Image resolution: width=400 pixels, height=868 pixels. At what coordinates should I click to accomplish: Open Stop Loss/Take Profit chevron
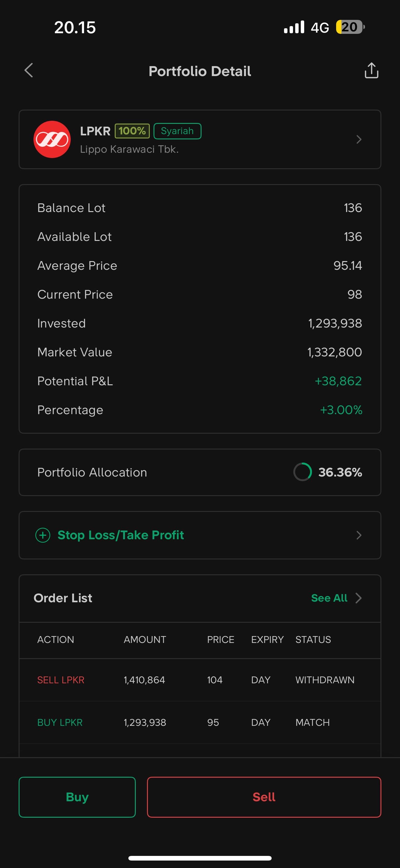tap(359, 535)
